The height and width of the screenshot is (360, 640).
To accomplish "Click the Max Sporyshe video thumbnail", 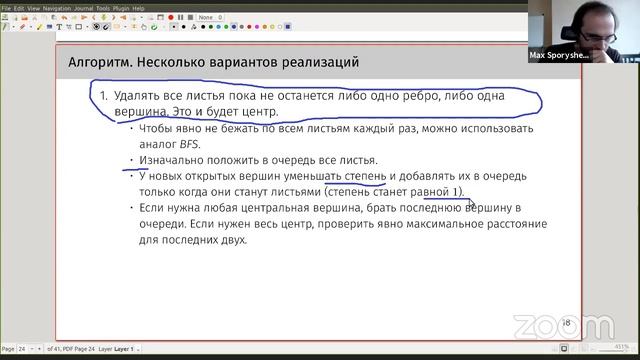I will [584, 31].
